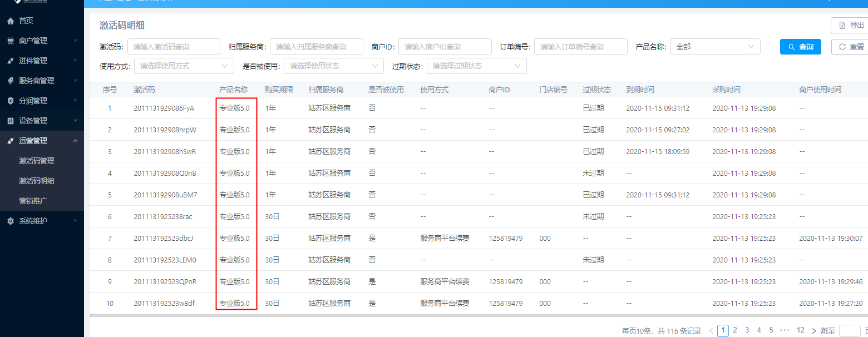Open the 使用方式 select dropdown
Viewport: 868px width, 337px height.
tap(184, 66)
